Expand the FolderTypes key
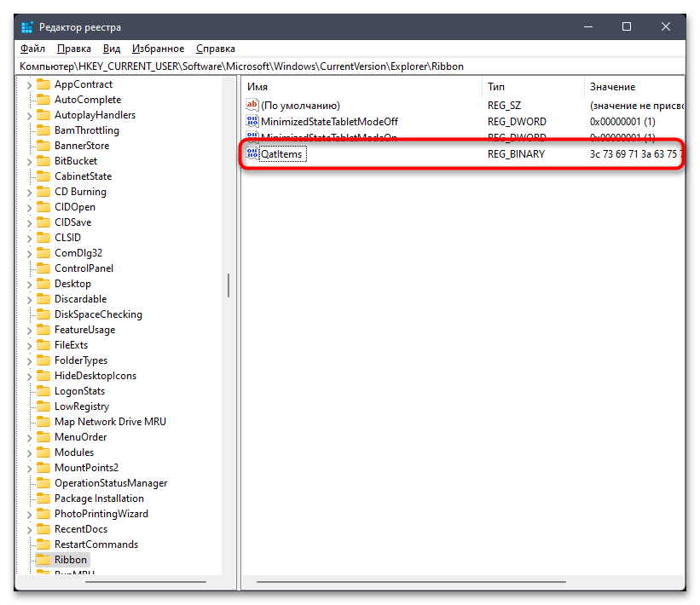 pos(30,361)
